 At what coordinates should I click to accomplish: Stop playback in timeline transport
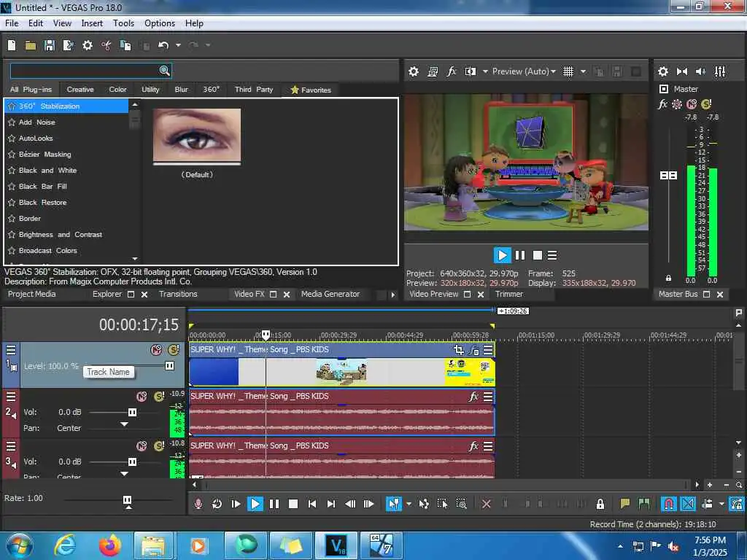tap(293, 504)
